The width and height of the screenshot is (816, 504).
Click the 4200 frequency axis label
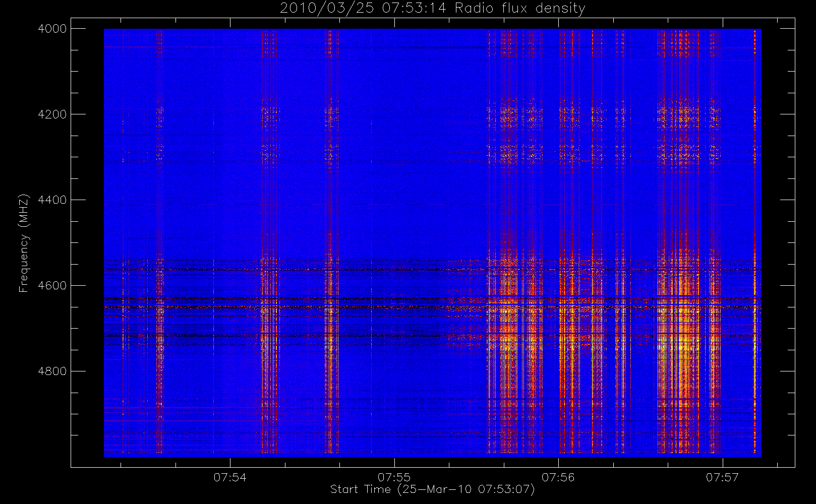[x=52, y=114]
